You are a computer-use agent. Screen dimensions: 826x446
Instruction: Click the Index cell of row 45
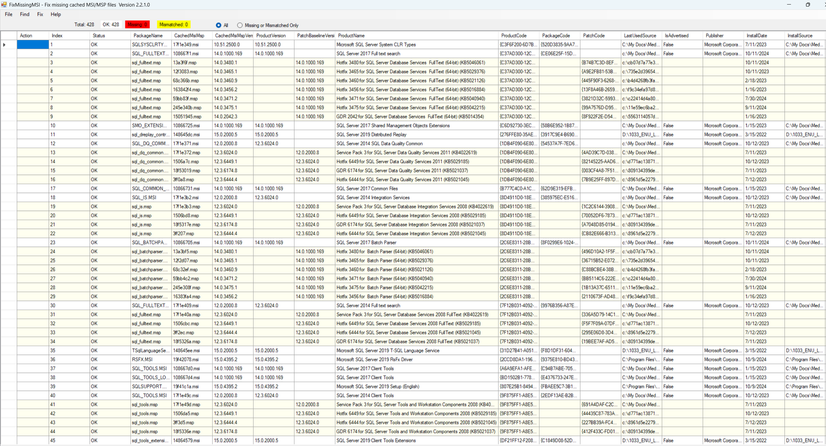tap(69, 440)
